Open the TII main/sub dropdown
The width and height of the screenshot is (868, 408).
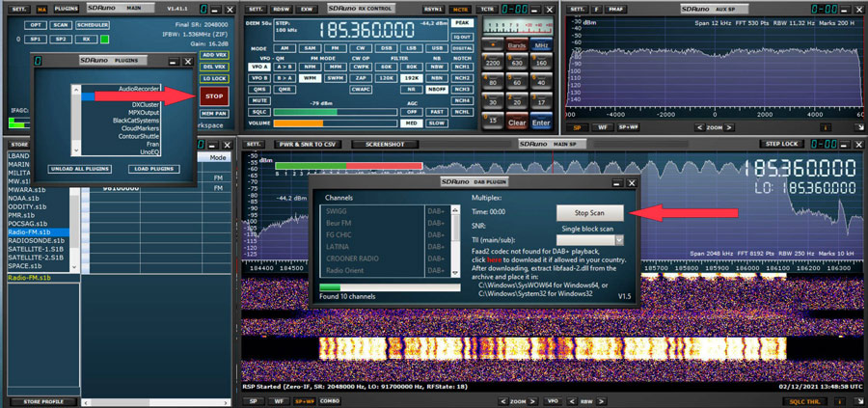pyautogui.click(x=619, y=240)
